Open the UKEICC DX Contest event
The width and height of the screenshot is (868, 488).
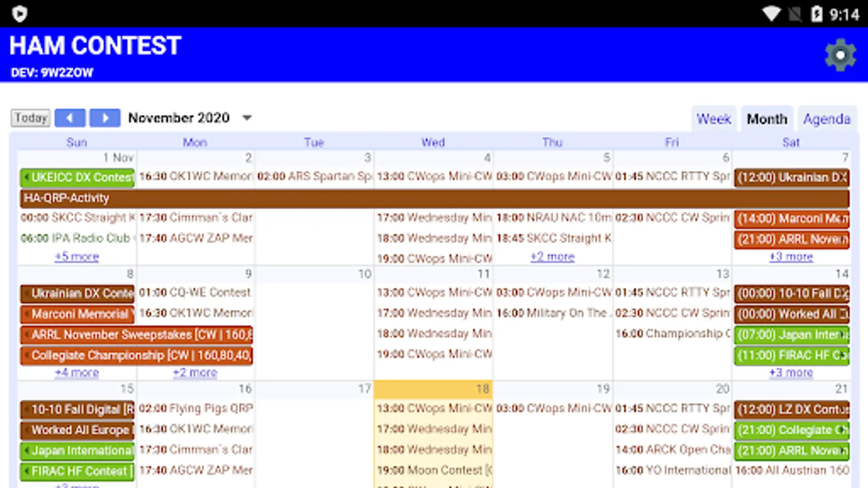click(x=77, y=177)
